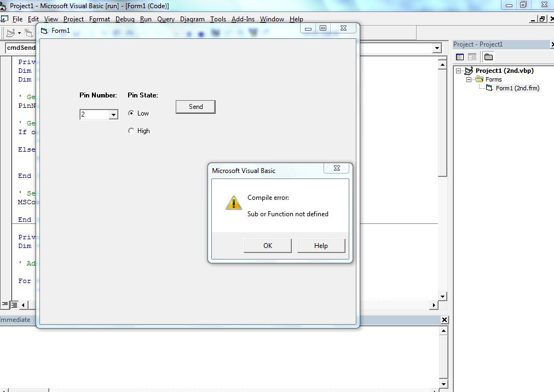Click inside the Immediate window text area
Viewport: 554px width, 392px height.
pyautogui.click(x=219, y=357)
